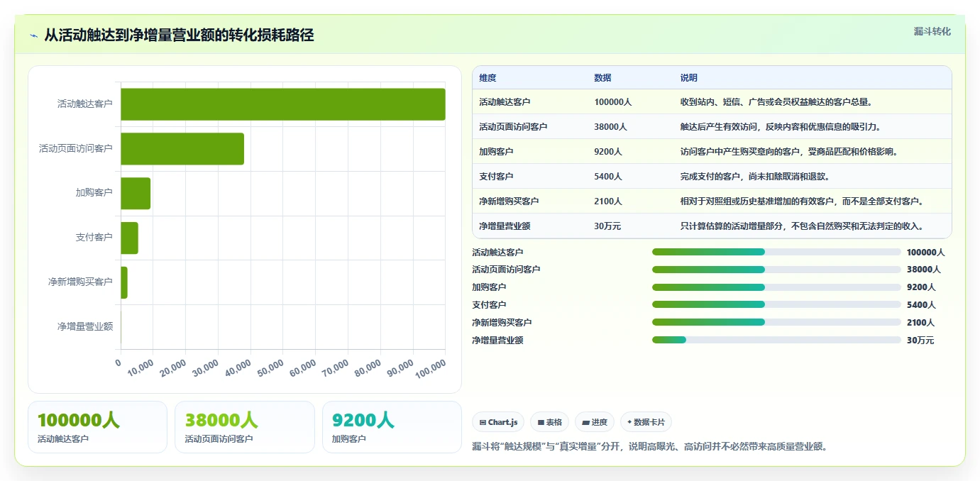This screenshot has width=980, height=481.
Task: Click the 活动页面访问客户 progress bar
Action: (x=776, y=270)
